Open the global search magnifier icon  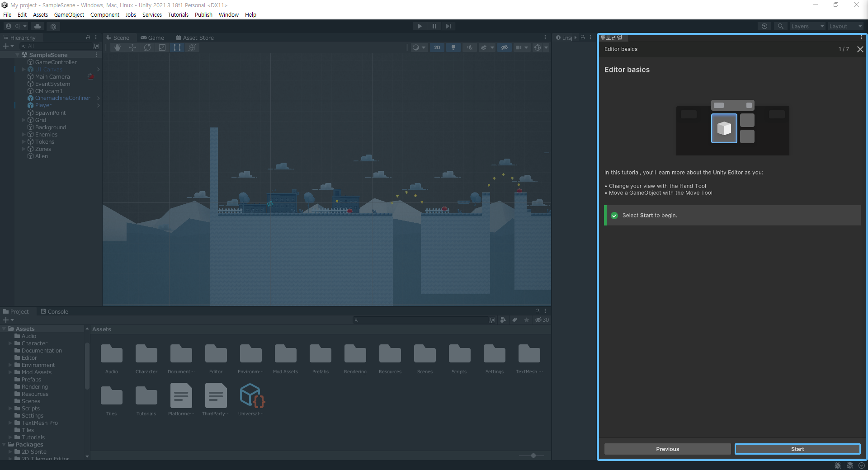click(x=780, y=26)
